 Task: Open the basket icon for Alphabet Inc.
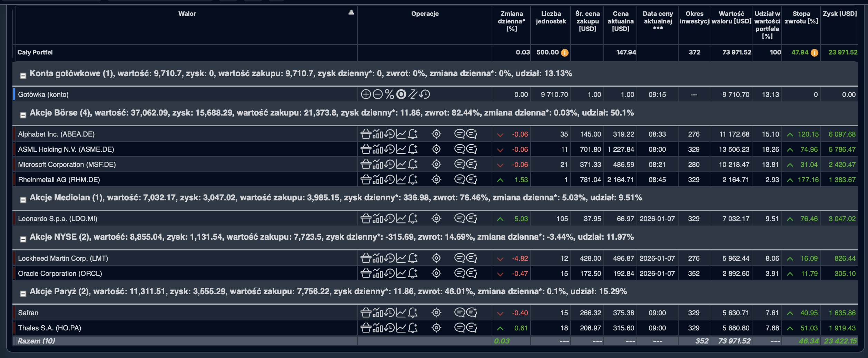click(366, 134)
